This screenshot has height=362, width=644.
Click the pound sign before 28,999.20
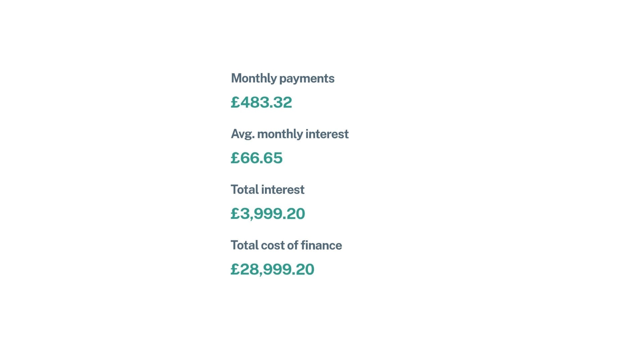pos(235,269)
